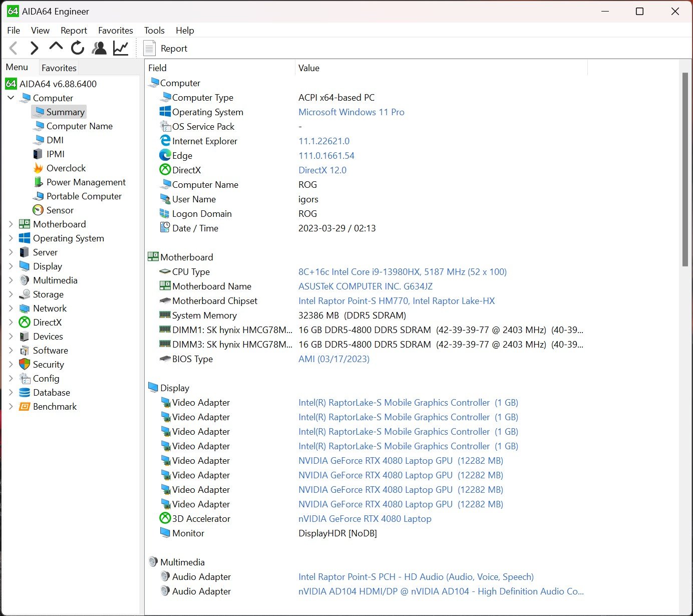693x616 pixels.
Task: Click the Software icon in the tree
Action: click(x=25, y=350)
